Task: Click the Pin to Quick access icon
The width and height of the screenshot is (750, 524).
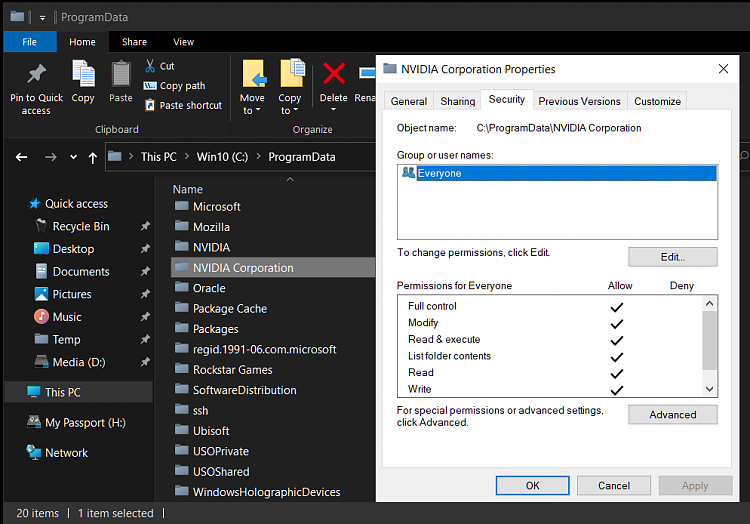Action: 36,73
